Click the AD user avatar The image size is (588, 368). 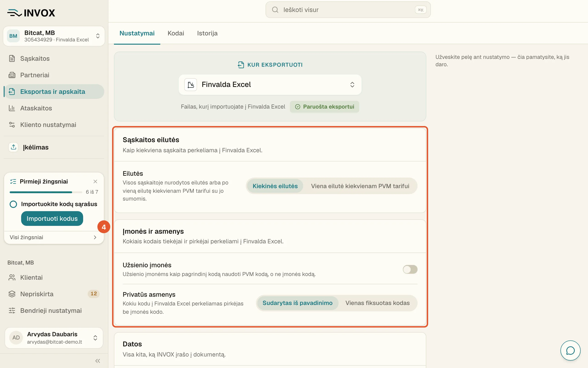click(16, 338)
